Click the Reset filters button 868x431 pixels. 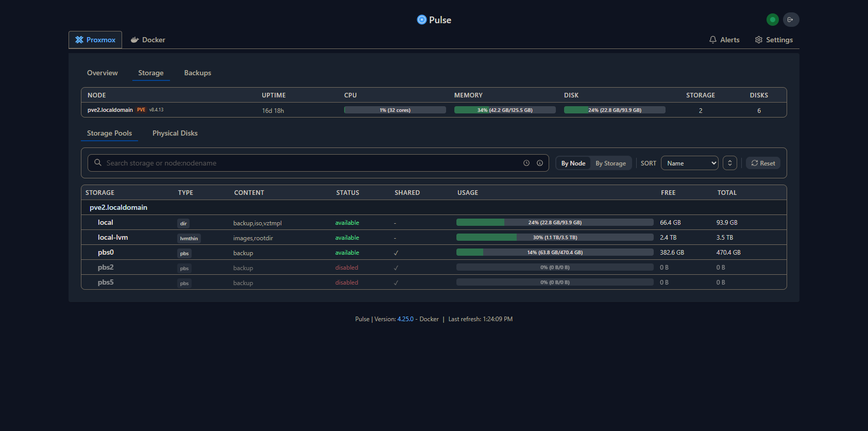[x=763, y=163]
